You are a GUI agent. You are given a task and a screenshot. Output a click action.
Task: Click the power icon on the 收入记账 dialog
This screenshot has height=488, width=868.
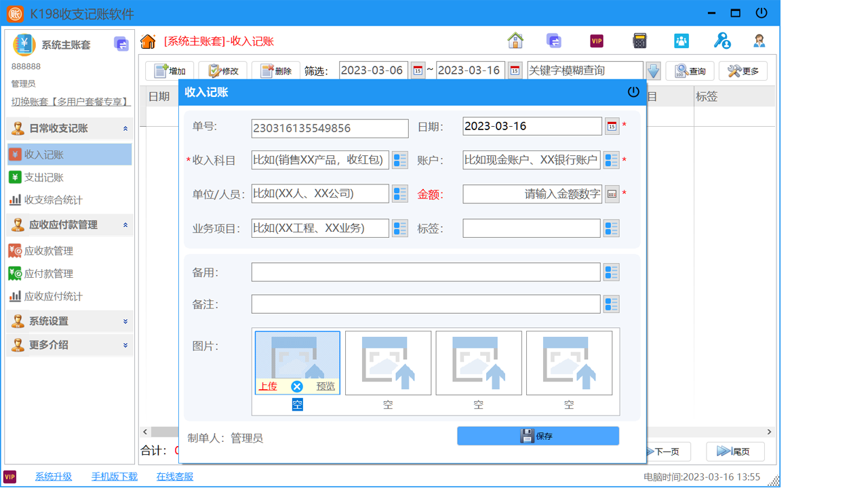[x=633, y=93]
